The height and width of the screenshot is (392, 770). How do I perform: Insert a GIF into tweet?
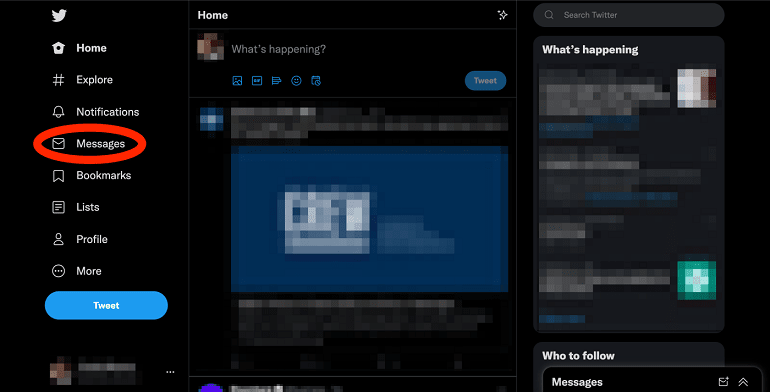click(257, 81)
